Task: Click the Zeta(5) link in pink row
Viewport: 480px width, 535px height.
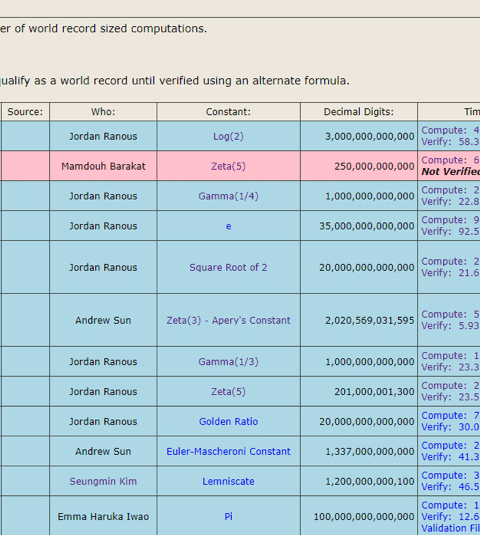Action: tap(228, 166)
